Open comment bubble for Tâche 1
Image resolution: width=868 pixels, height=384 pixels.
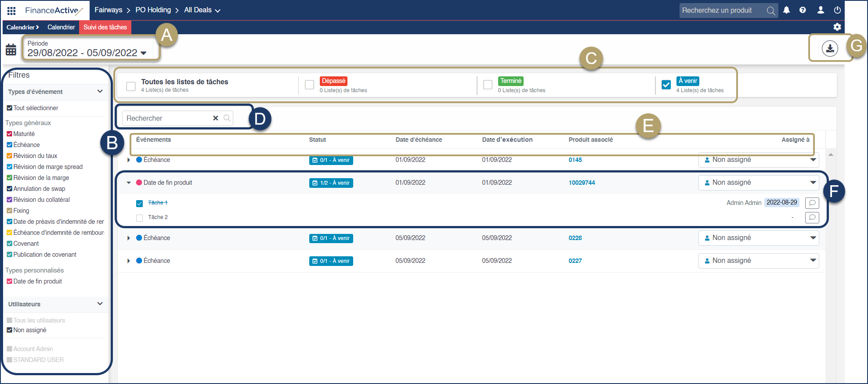click(x=812, y=203)
